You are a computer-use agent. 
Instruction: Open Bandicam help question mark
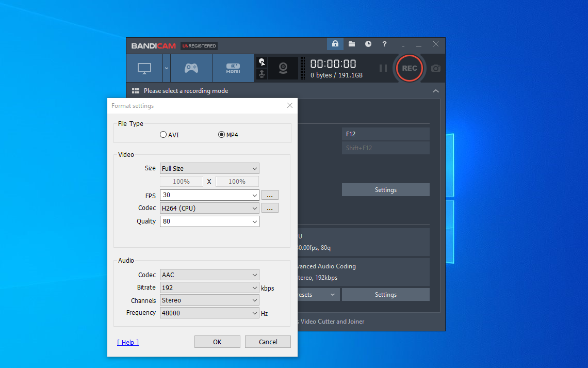[x=384, y=44]
